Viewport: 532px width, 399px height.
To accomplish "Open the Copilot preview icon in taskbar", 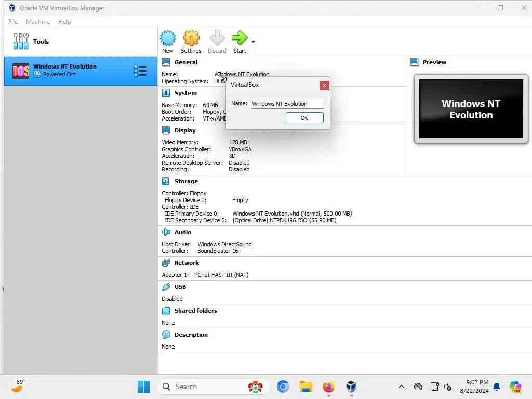I will (515, 387).
